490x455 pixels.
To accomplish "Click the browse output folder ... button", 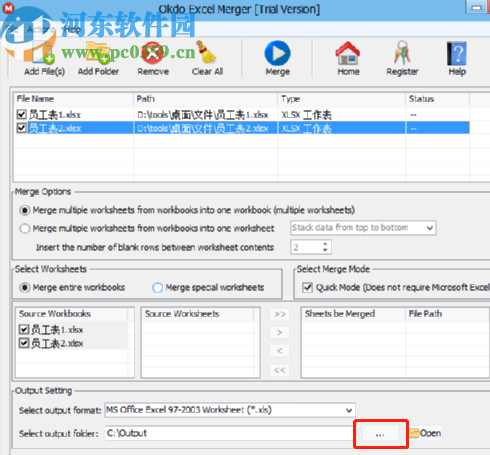I will pyautogui.click(x=380, y=434).
